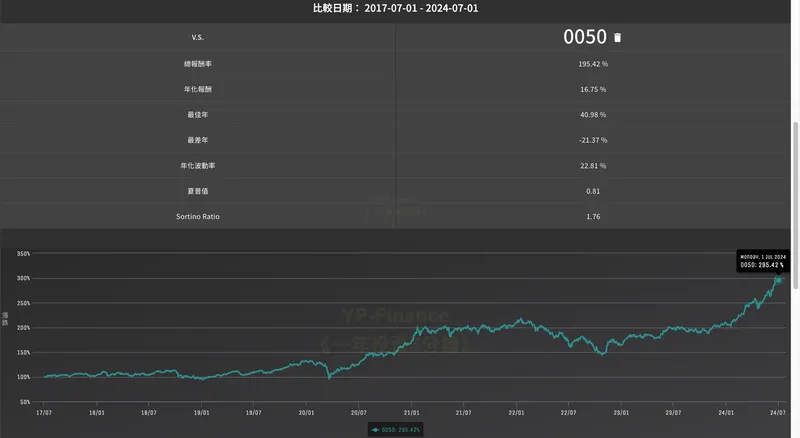Screen dimensions: 800x438
Task: Click the highlighted 1 Jul 2024 data point
Action: pos(778,280)
